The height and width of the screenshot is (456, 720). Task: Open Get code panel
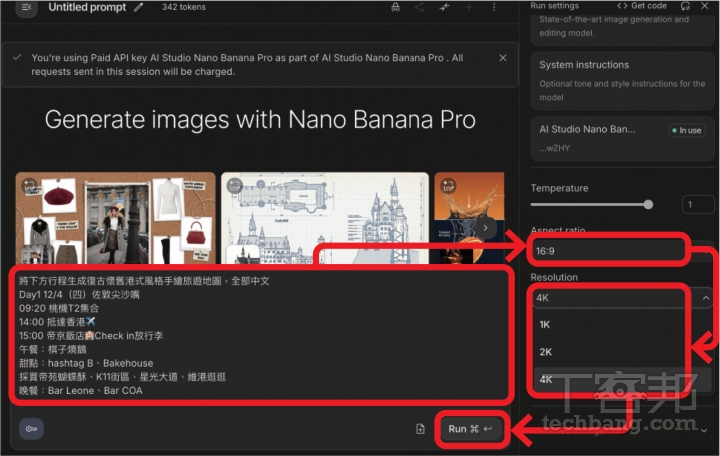tap(642, 6)
